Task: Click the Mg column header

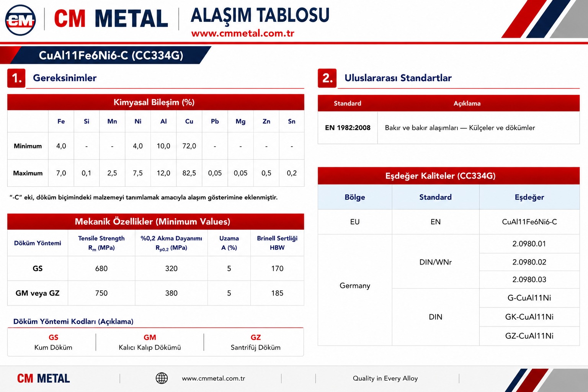Action: (240, 121)
